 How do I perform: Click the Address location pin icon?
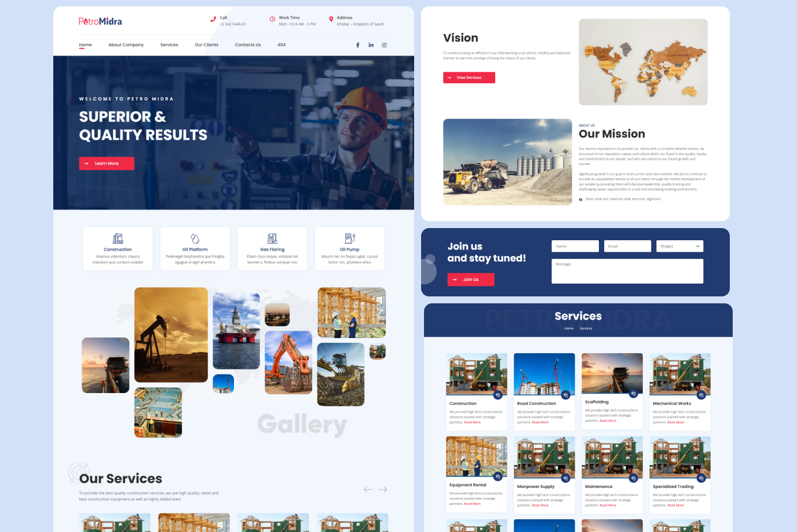pyautogui.click(x=331, y=19)
